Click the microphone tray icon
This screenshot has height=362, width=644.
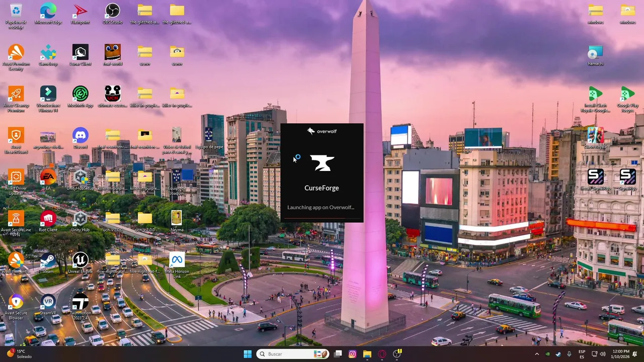569,354
